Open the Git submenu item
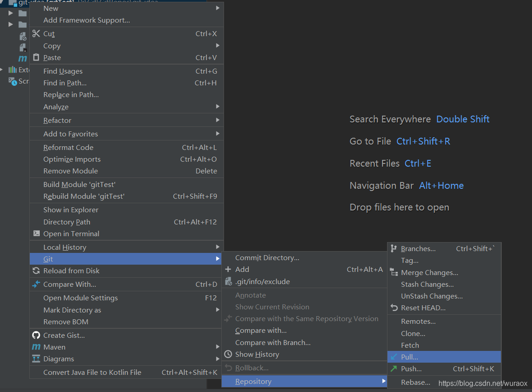532x392 pixels. (126, 259)
